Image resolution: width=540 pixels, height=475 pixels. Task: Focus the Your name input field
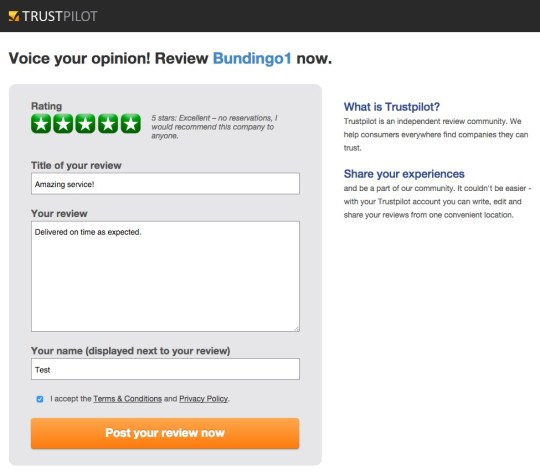(165, 369)
